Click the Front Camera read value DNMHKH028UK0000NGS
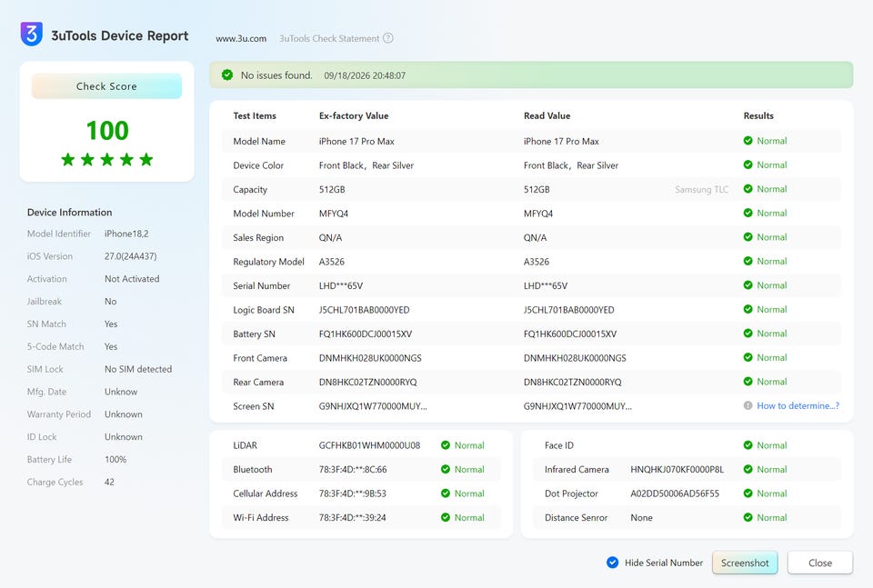Image resolution: width=873 pixels, height=588 pixels. coord(575,358)
